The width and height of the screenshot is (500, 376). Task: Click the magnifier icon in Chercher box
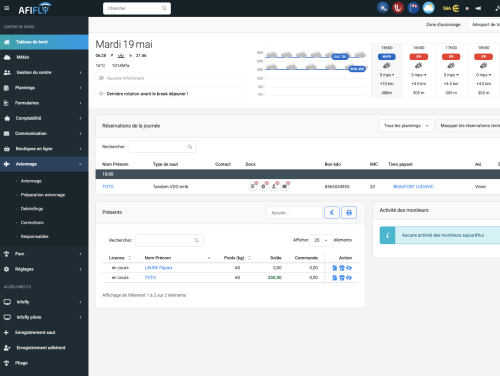(x=164, y=8)
